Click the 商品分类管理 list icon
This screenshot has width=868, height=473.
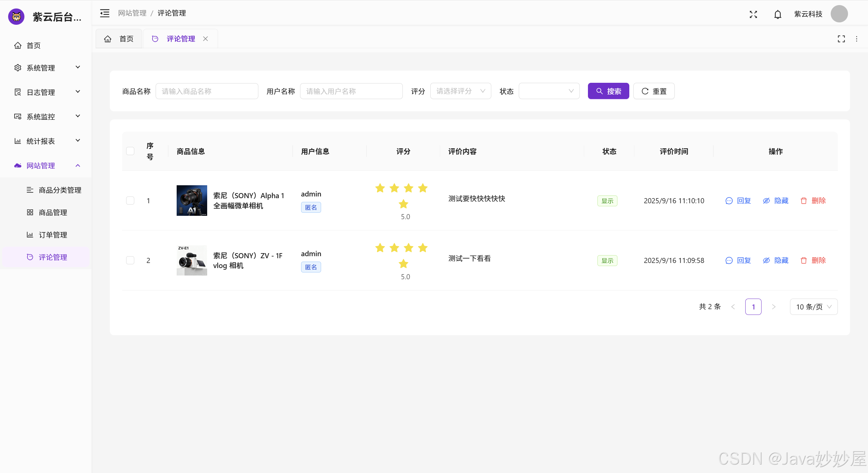click(30, 190)
